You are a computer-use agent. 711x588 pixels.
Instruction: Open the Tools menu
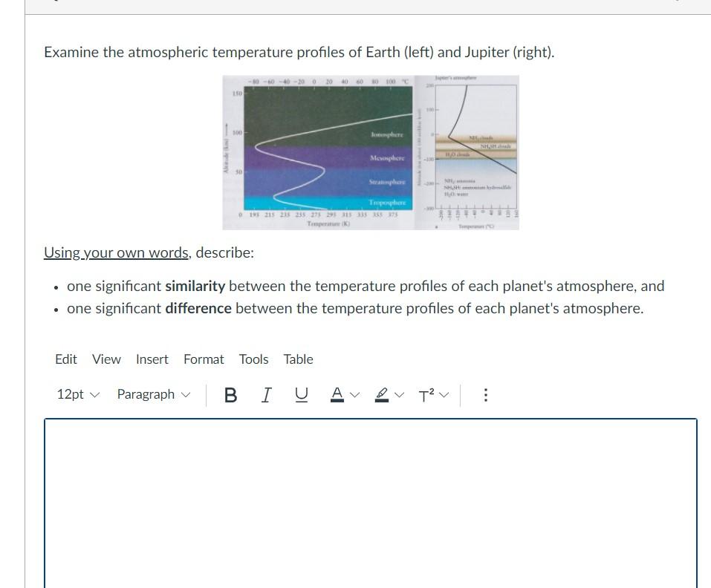pyautogui.click(x=253, y=359)
